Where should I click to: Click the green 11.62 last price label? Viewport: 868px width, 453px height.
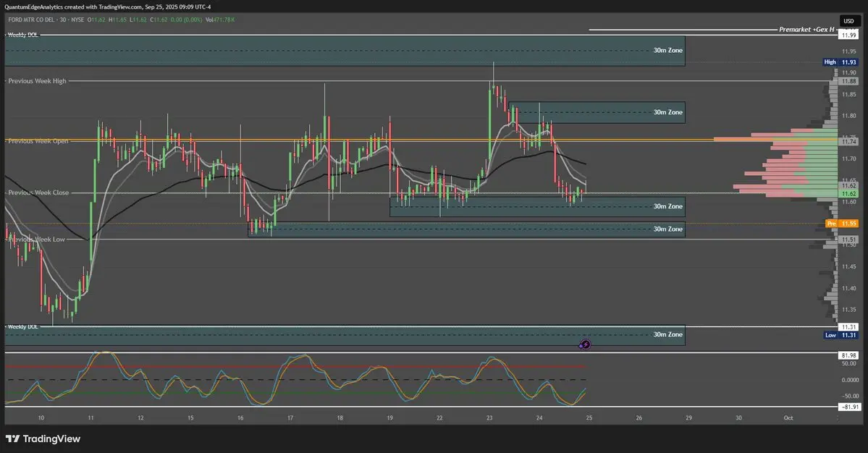pyautogui.click(x=848, y=194)
